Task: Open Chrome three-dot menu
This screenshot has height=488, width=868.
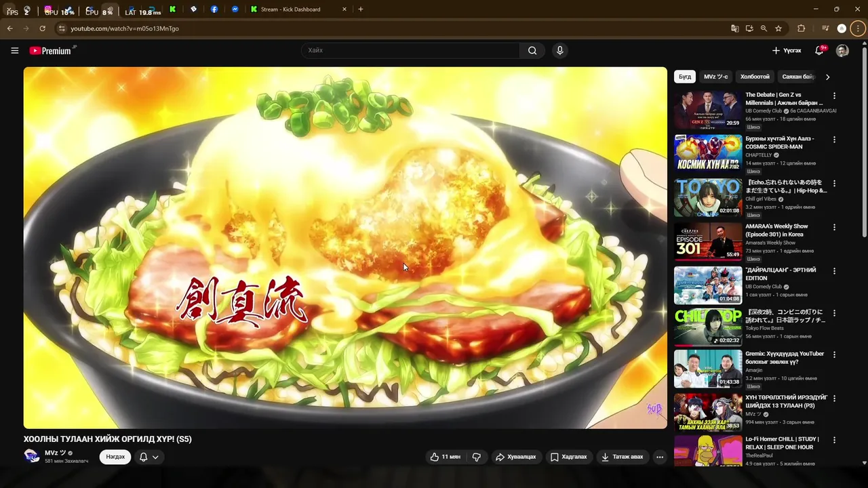Action: tap(859, 28)
